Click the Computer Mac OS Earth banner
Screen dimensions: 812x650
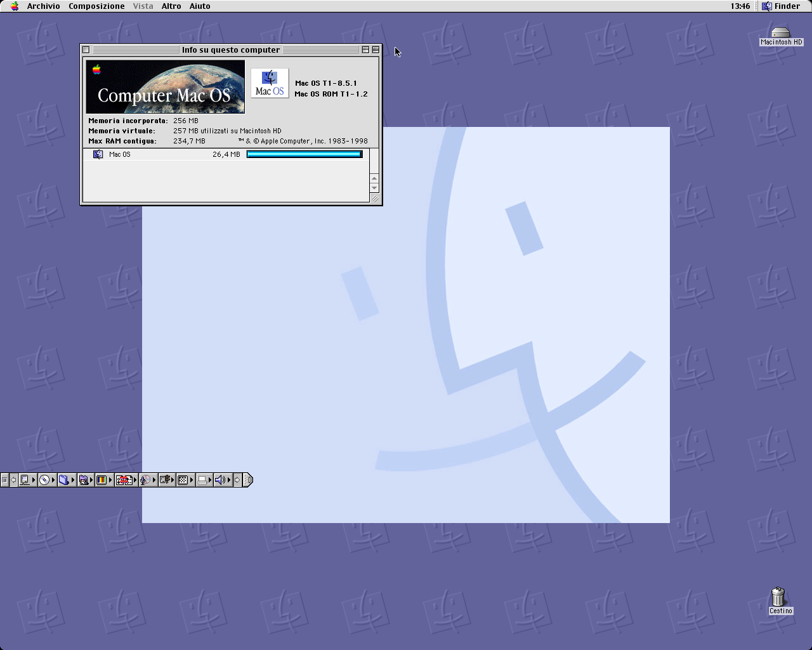(x=165, y=86)
